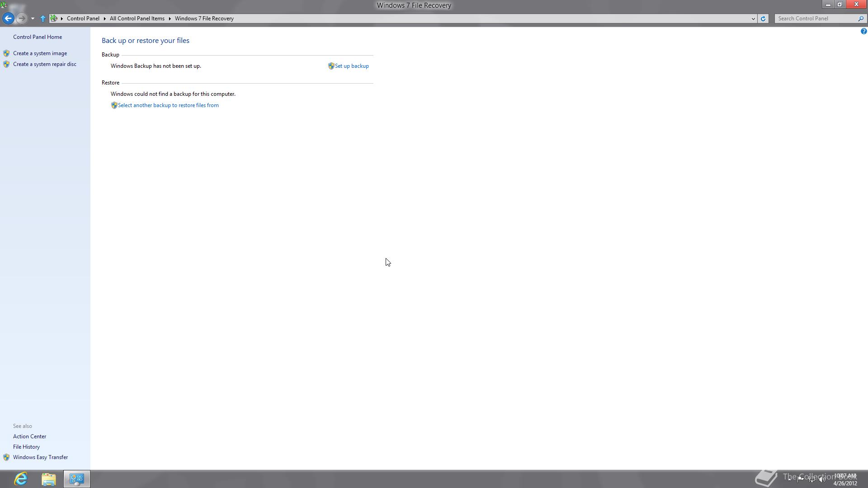Open the recent locations dropdown arrow
The width and height of the screenshot is (868, 488).
coord(33,19)
